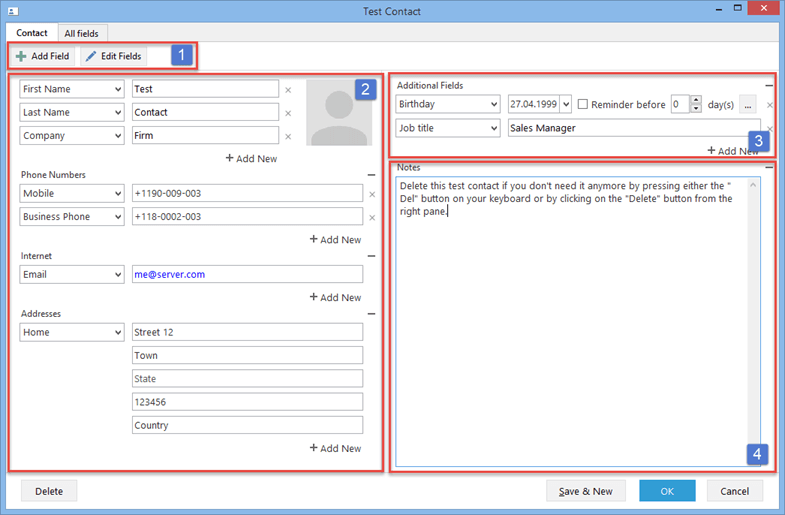
Task: Open the Email type dropdown
Action: click(118, 274)
